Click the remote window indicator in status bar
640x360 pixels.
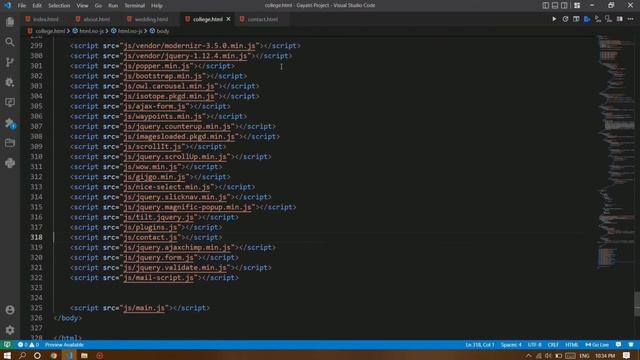(7, 345)
